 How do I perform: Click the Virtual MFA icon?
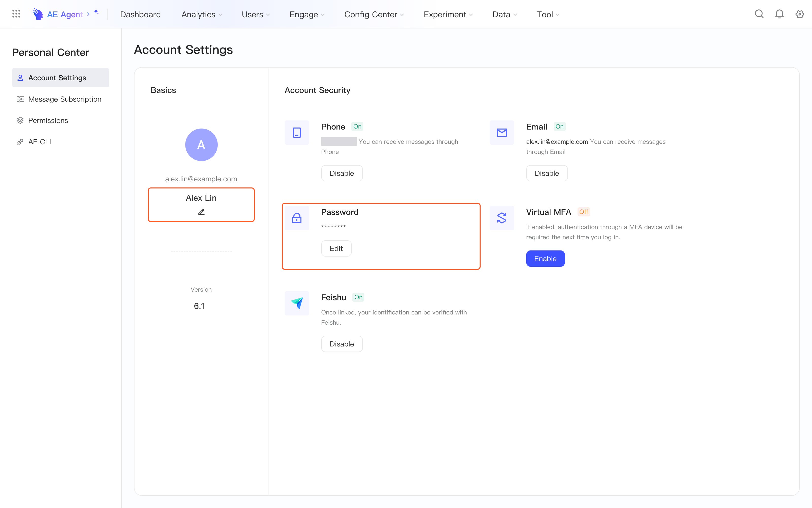(x=502, y=218)
